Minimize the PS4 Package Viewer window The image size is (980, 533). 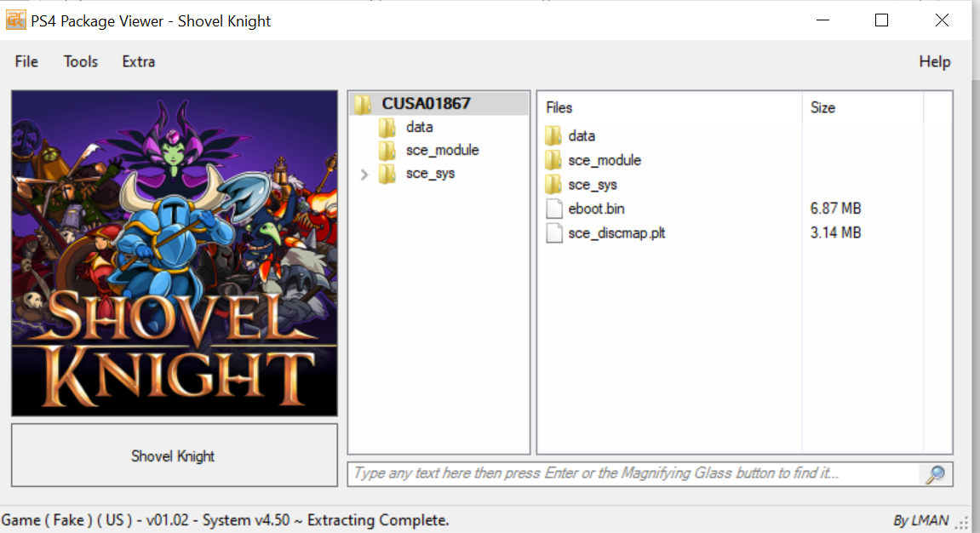(822, 20)
